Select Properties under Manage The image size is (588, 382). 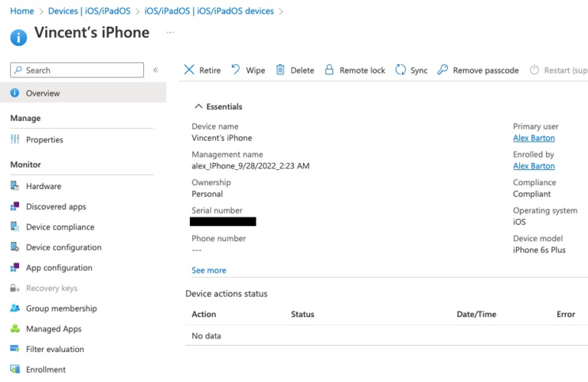44,140
